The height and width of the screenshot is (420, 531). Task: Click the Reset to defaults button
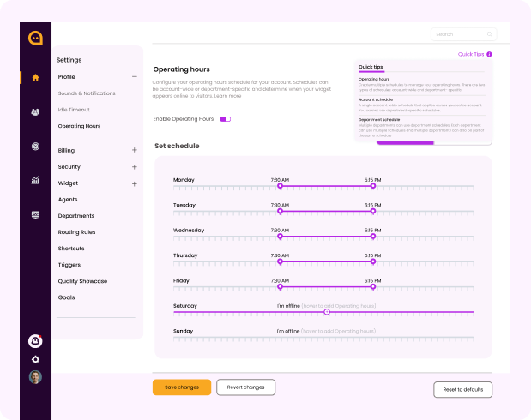[462, 390]
